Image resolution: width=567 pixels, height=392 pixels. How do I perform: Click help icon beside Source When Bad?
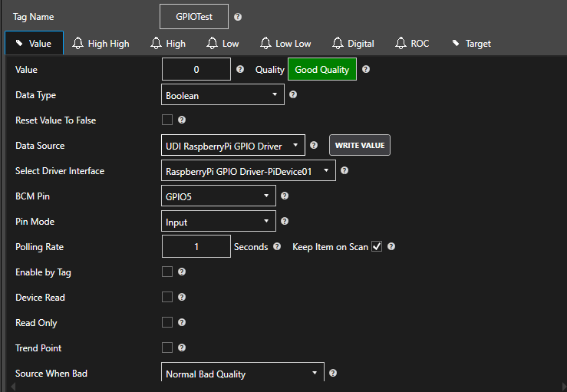pyautogui.click(x=333, y=374)
